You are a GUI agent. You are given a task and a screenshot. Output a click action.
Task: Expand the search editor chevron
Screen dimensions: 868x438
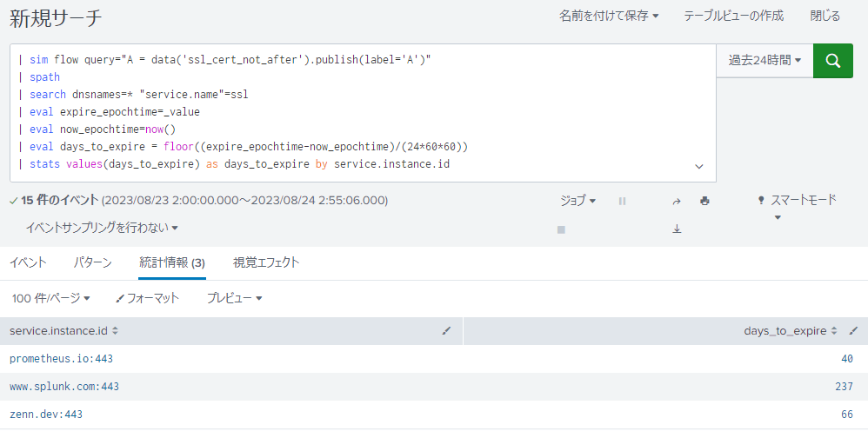pos(699,167)
